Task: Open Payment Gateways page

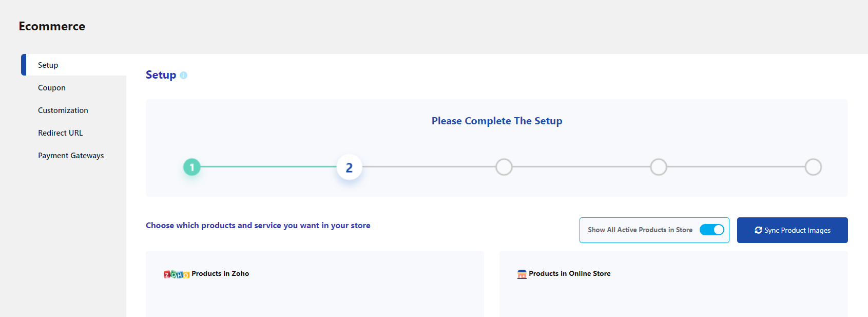Action: coord(71,156)
